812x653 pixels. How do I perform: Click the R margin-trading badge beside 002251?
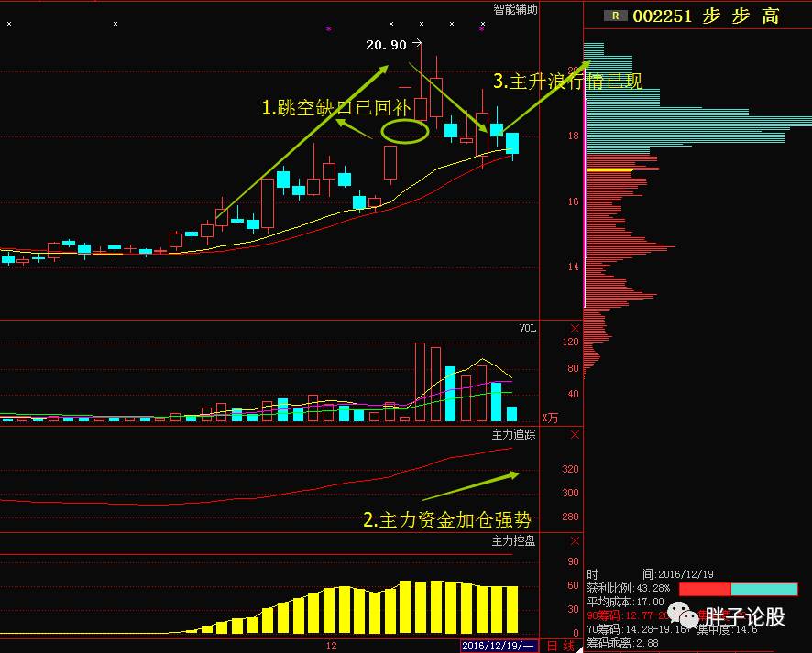tap(615, 16)
